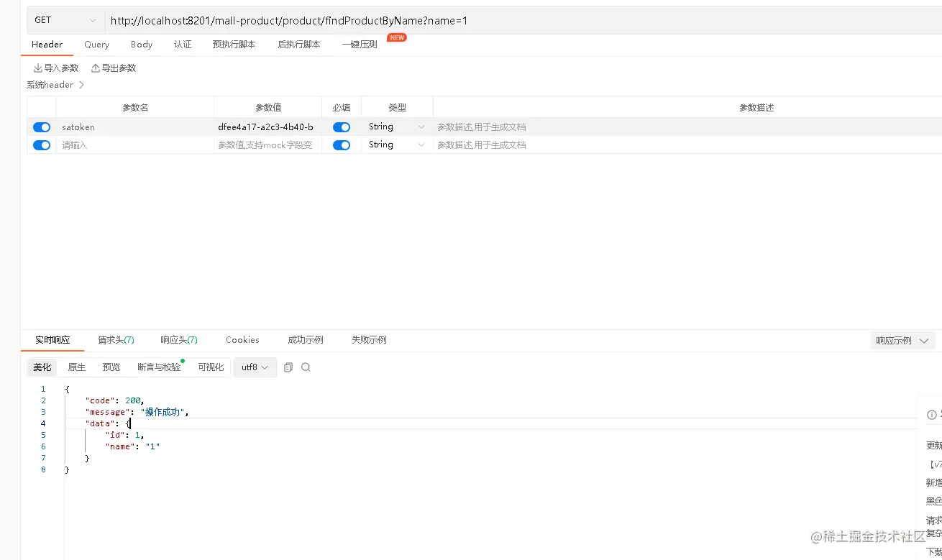Switch to the 请求头(7) tab
The width and height of the screenshot is (942, 560).
116,340
